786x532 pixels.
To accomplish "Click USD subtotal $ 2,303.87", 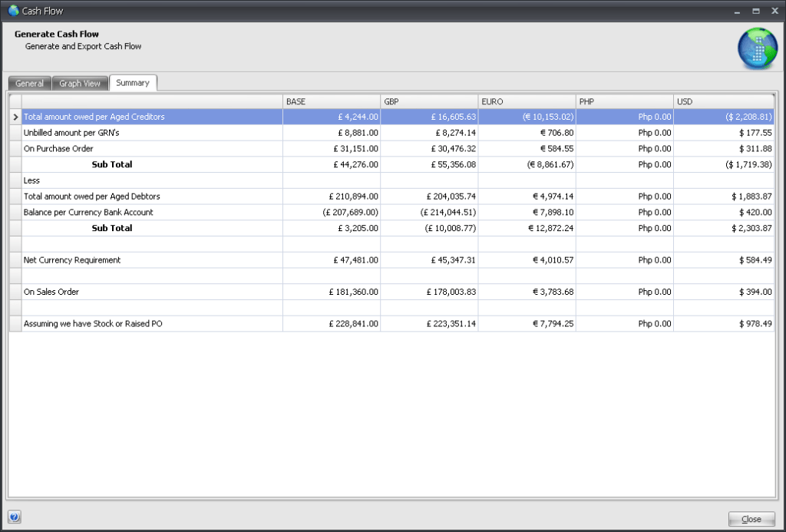I will pos(724,228).
